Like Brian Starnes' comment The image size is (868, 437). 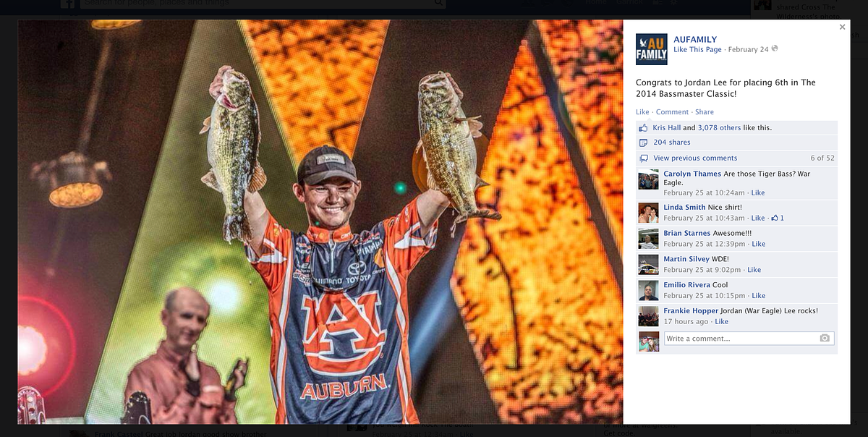click(x=758, y=244)
